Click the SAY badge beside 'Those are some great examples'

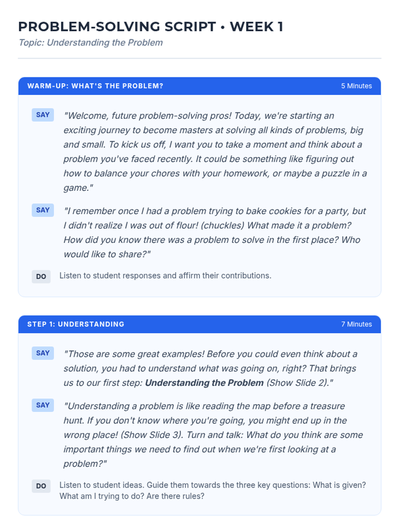coord(43,353)
